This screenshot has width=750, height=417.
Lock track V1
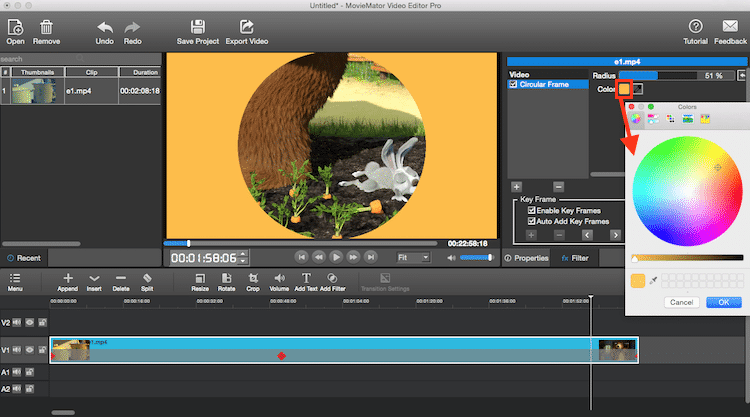(x=43, y=350)
